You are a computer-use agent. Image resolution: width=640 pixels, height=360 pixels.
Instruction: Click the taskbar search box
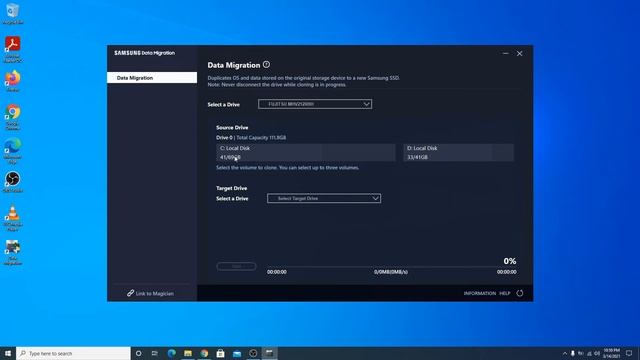tap(73, 353)
